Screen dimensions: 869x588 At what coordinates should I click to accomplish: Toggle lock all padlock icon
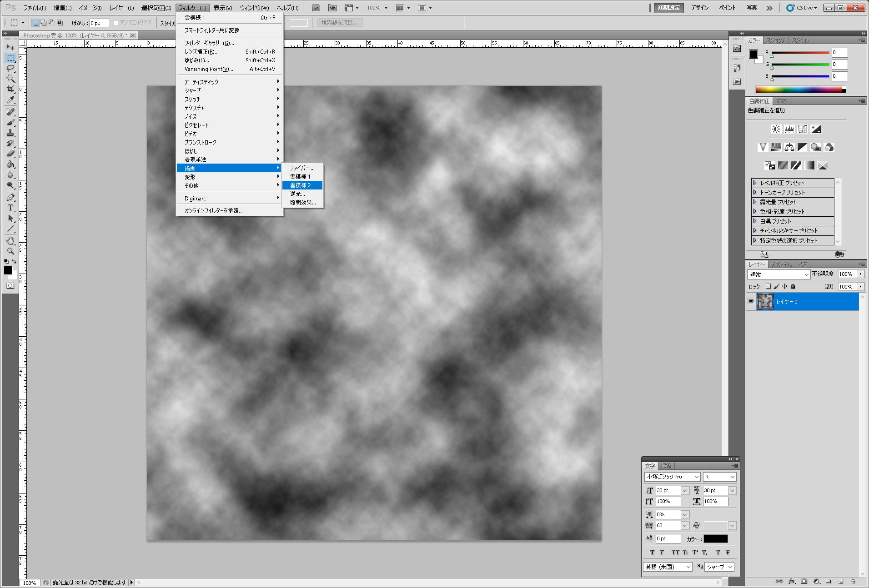tap(793, 286)
